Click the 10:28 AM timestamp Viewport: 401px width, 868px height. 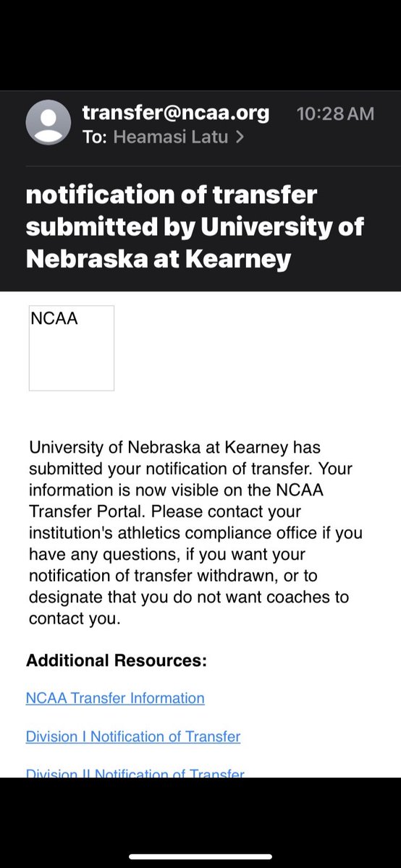(x=336, y=114)
